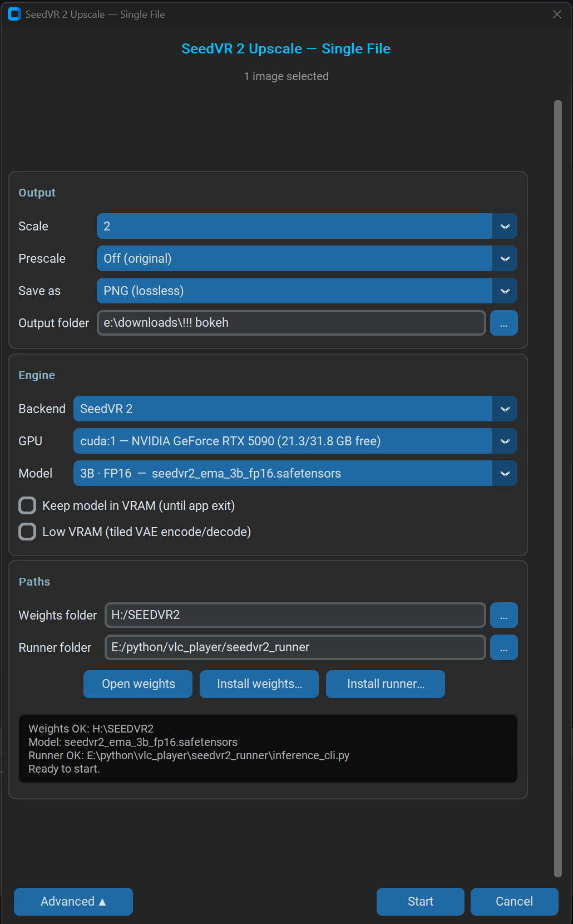Click the cuda:1 RTX 5090 combo box

pos(295,441)
